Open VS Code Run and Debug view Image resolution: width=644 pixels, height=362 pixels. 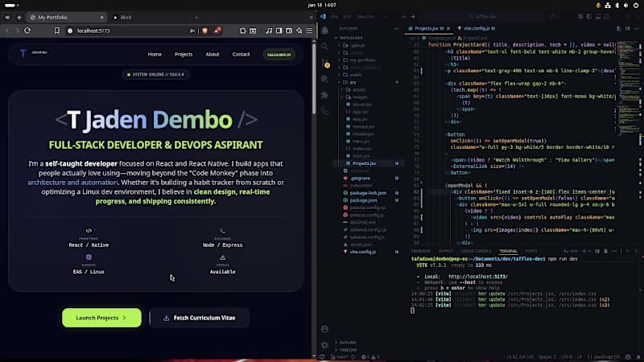coord(324,79)
